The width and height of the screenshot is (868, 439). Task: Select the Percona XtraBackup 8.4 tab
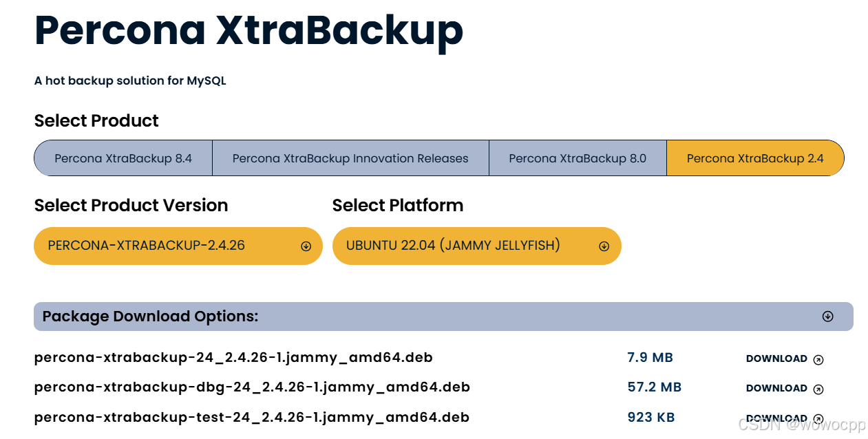pos(123,158)
